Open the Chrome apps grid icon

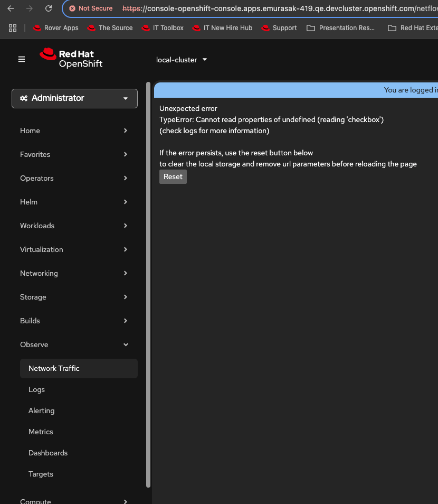pyautogui.click(x=13, y=28)
